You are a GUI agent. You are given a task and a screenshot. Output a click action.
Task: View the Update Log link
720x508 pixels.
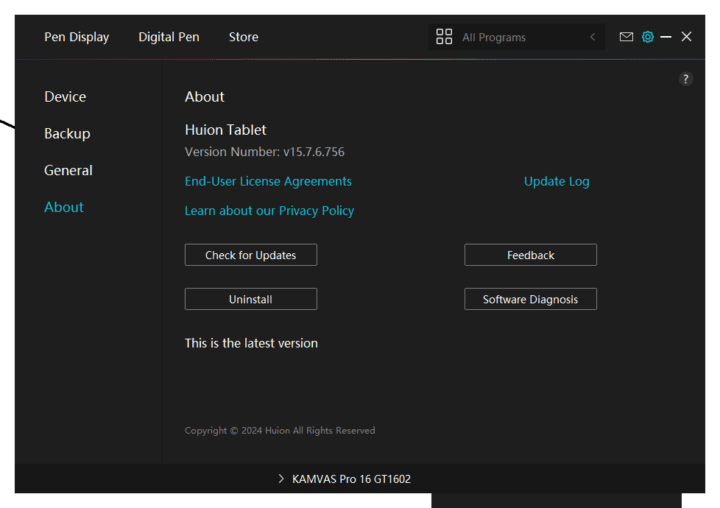(x=556, y=182)
